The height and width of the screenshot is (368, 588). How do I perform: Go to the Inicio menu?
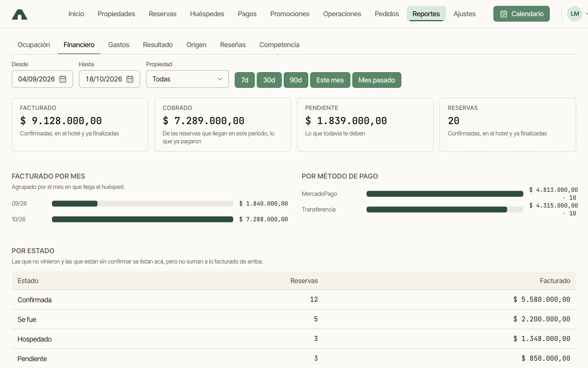(76, 14)
